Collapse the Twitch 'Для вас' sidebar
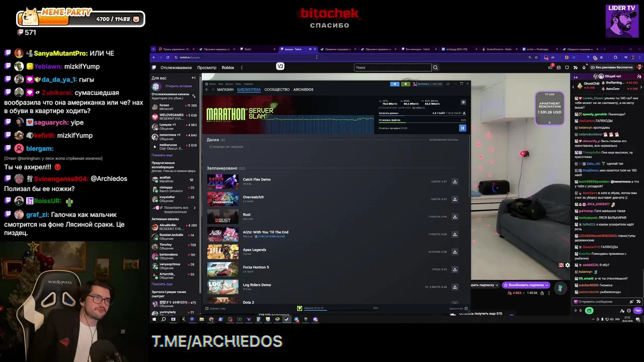Image resolution: width=644 pixels, height=362 pixels. click(193, 78)
